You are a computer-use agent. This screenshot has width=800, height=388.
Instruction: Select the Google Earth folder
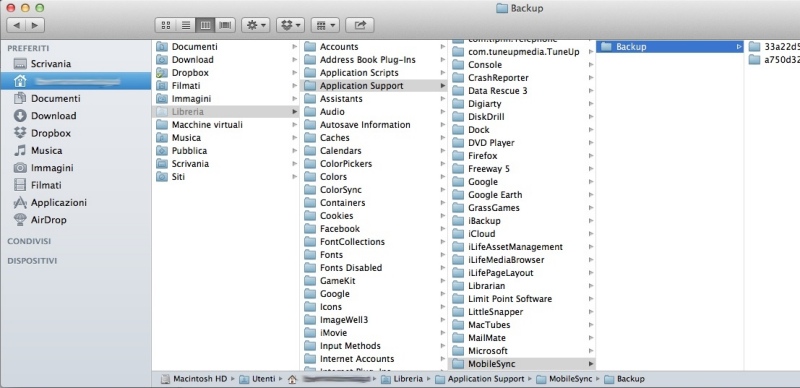(x=522, y=195)
